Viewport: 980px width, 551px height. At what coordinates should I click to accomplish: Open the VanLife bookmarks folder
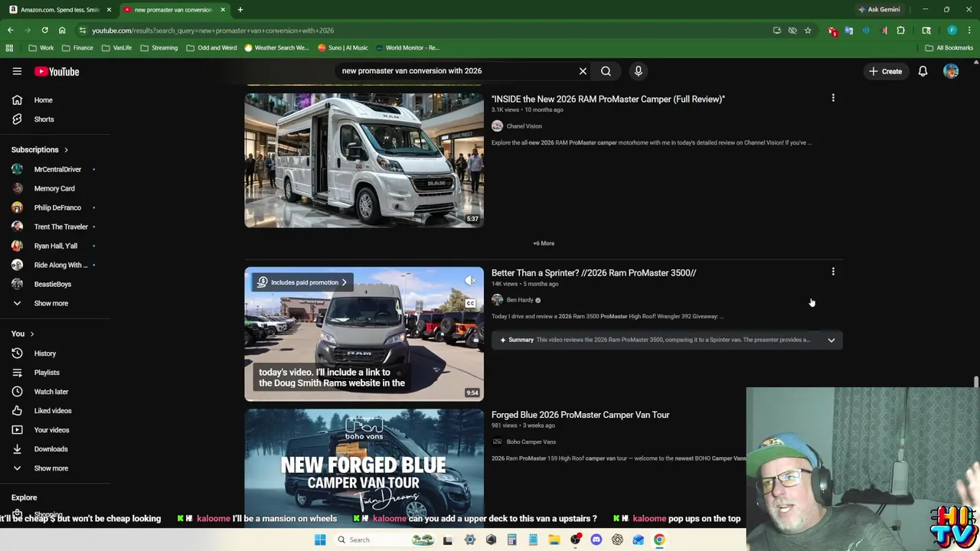116,47
